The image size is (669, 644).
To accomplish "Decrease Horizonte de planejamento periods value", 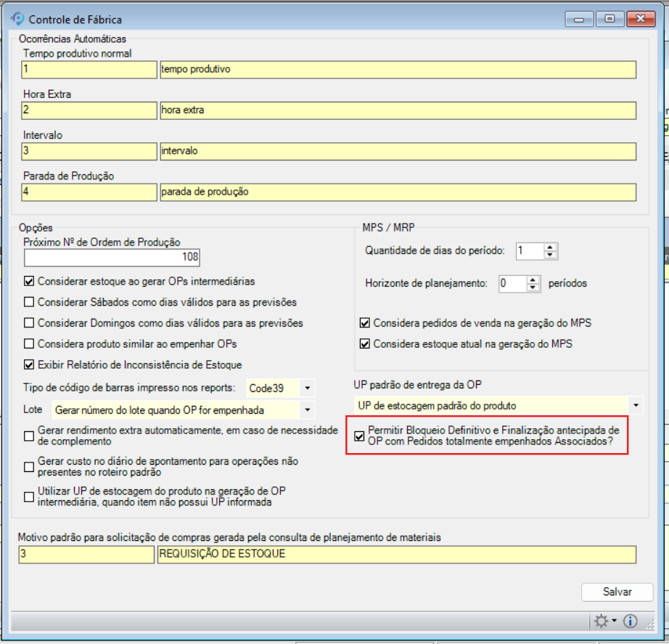I will [534, 288].
